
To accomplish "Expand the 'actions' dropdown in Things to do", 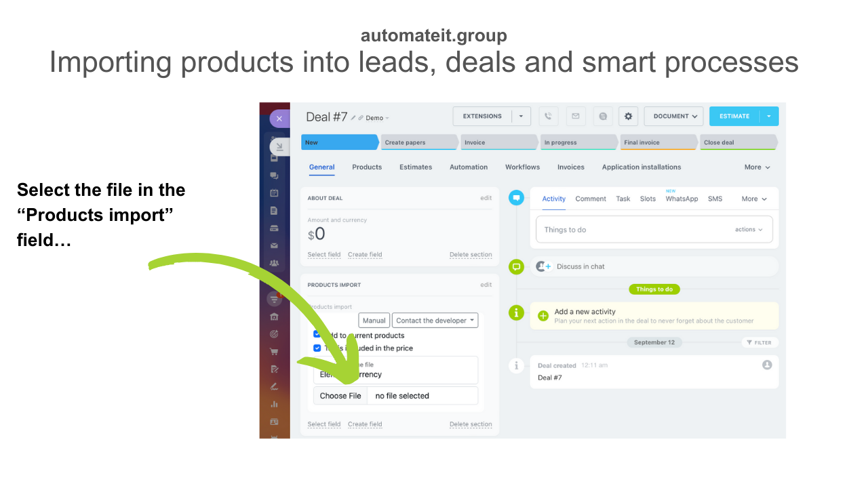I will point(749,230).
